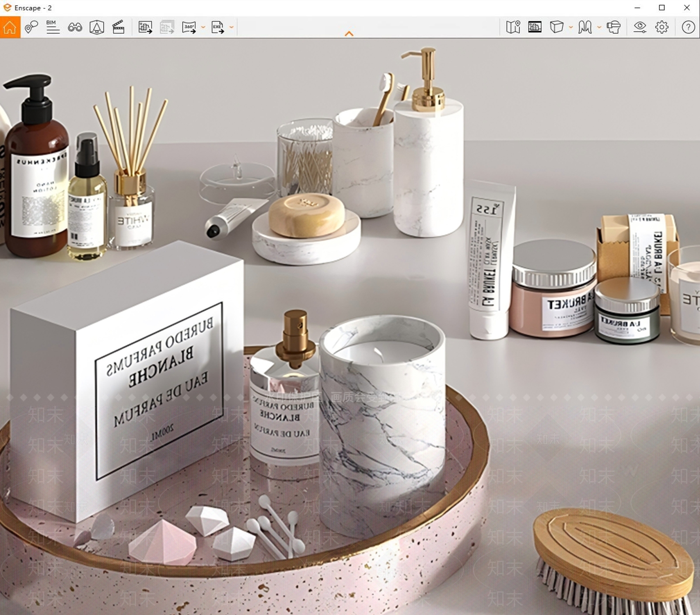Enable the VR headset mode
This screenshot has width=700, height=615.
tap(614, 27)
